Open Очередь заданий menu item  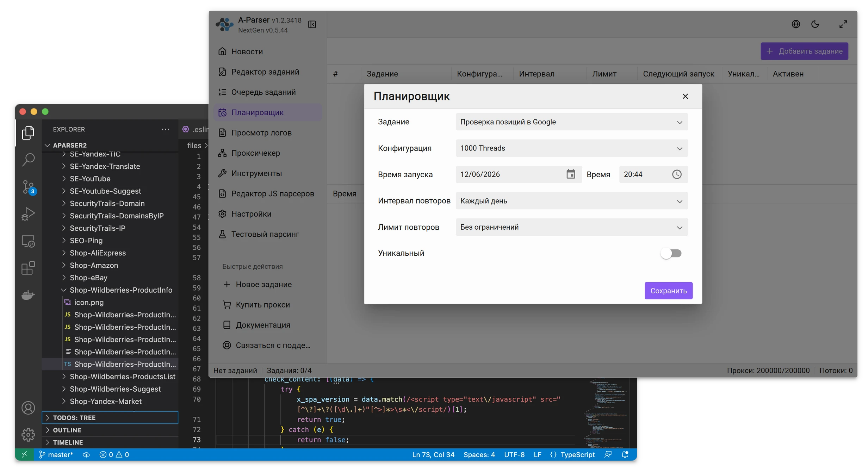click(268, 92)
